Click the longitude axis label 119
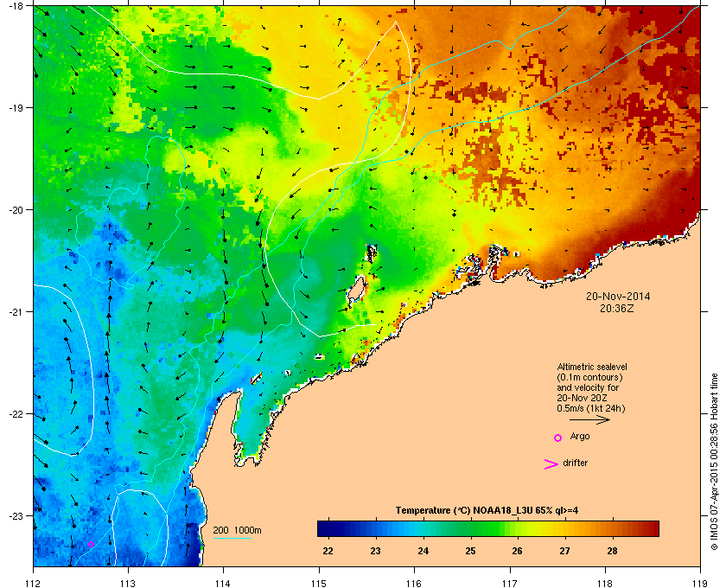This screenshot has height=588, width=726. pyautogui.click(x=701, y=583)
